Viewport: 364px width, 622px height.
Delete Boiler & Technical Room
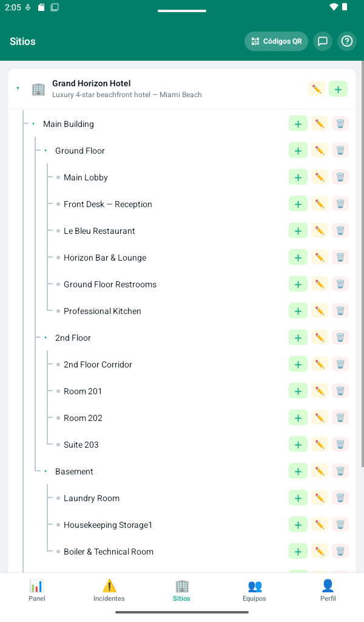340,552
